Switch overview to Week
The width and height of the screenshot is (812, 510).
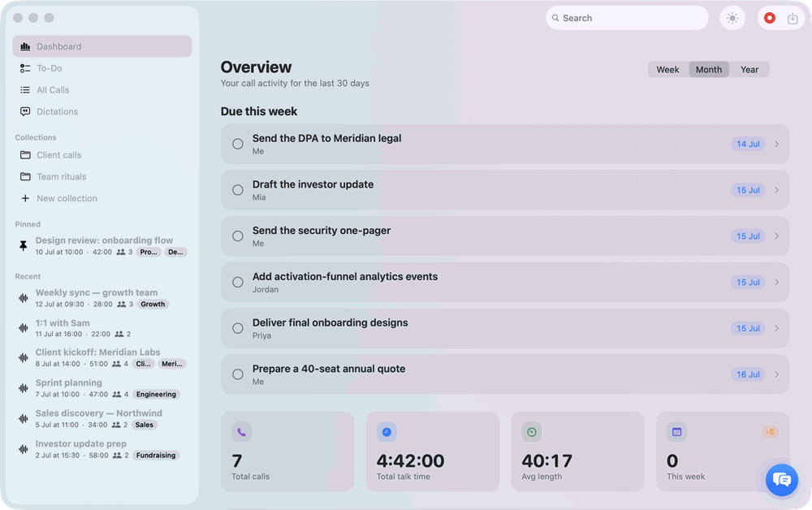pos(668,69)
